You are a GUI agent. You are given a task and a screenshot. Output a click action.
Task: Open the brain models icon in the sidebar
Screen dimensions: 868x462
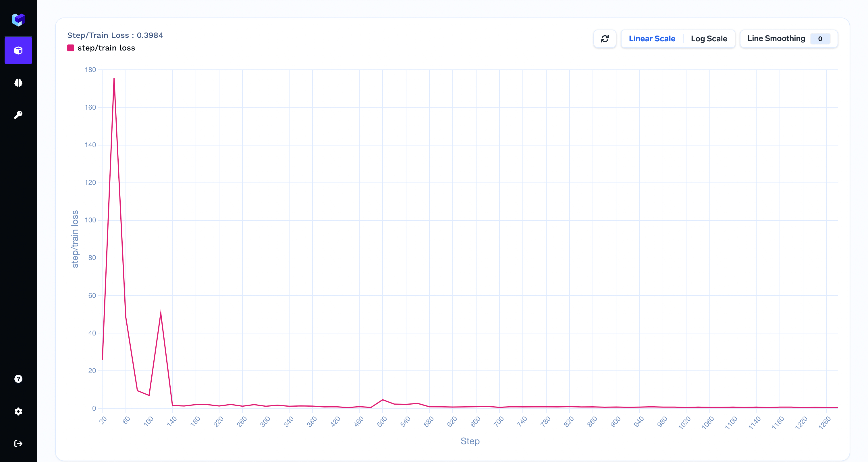tap(18, 83)
